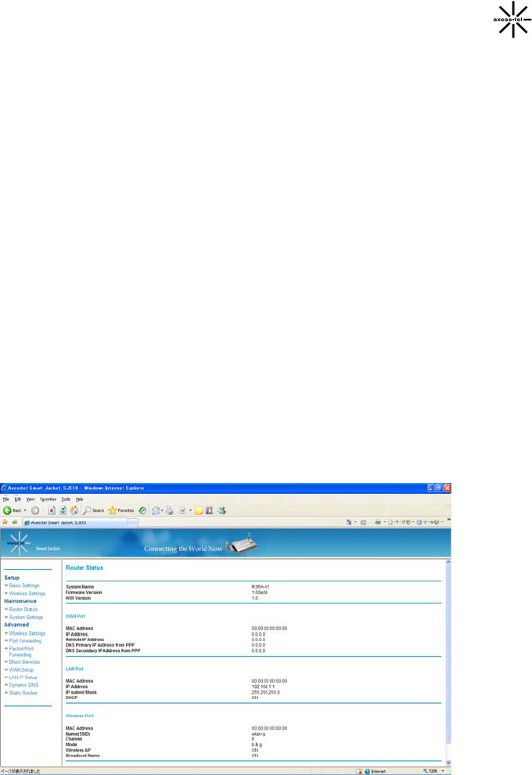Open a blank new tab button
The image size is (532, 775).
click(x=133, y=522)
